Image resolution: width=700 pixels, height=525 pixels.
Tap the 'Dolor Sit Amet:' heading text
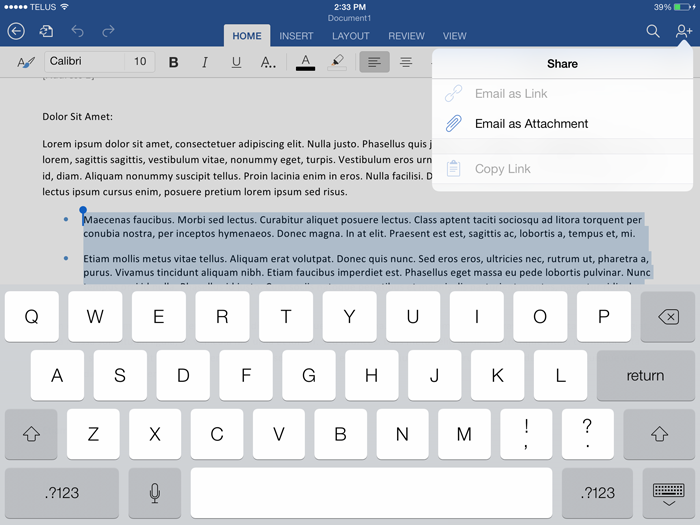[x=77, y=117]
